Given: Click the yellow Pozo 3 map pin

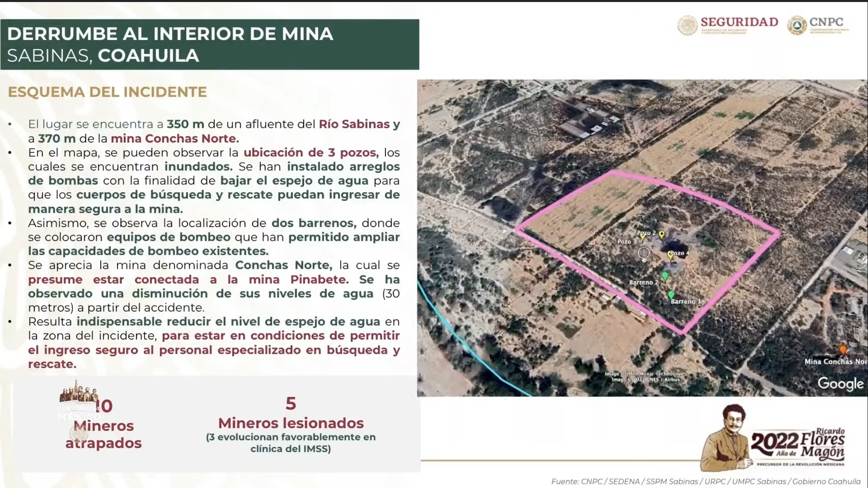Looking at the screenshot, I should [642, 237].
